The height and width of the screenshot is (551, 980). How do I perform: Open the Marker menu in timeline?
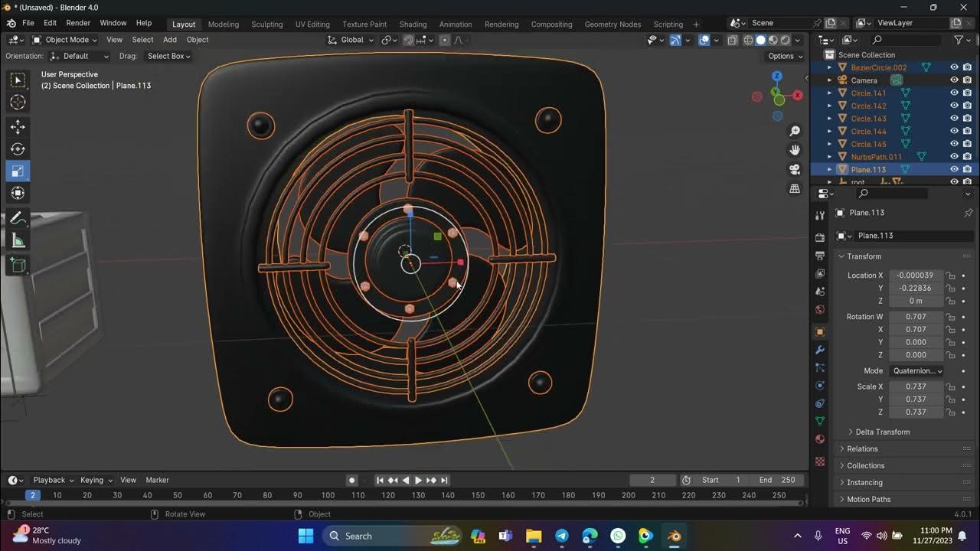(x=157, y=480)
